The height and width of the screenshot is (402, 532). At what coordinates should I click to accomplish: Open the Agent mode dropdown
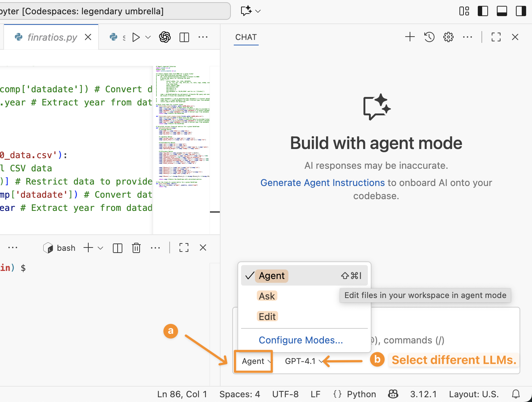[x=254, y=361]
